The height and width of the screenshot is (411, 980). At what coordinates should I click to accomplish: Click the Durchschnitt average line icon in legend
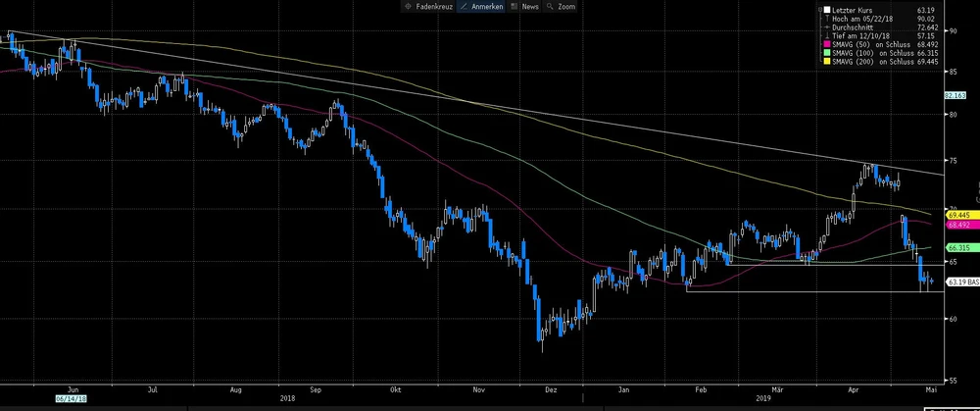(x=829, y=26)
